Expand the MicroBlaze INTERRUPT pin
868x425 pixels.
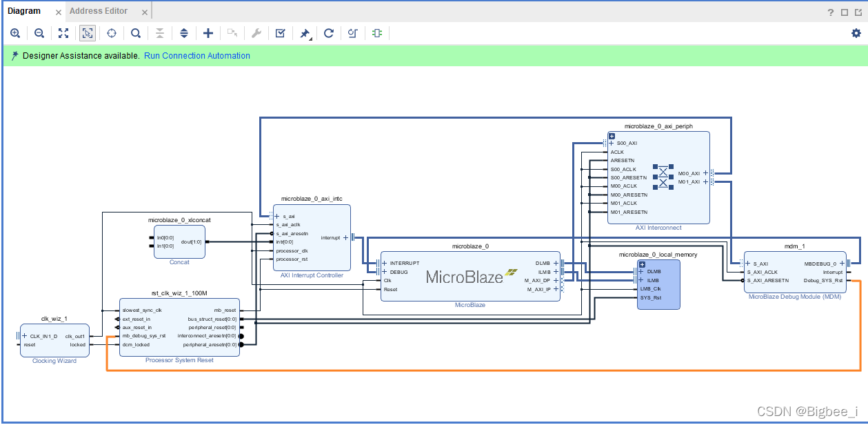[x=385, y=263]
